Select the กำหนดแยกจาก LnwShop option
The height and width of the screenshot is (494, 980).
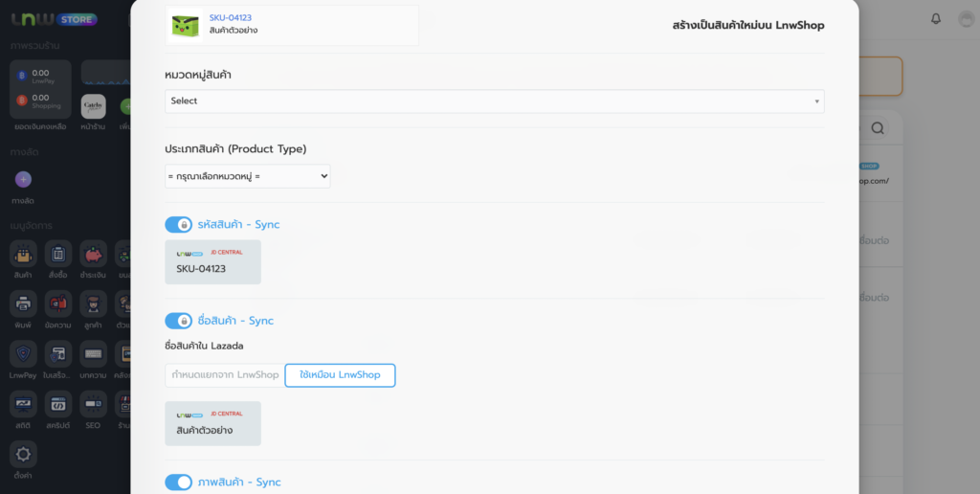click(225, 375)
